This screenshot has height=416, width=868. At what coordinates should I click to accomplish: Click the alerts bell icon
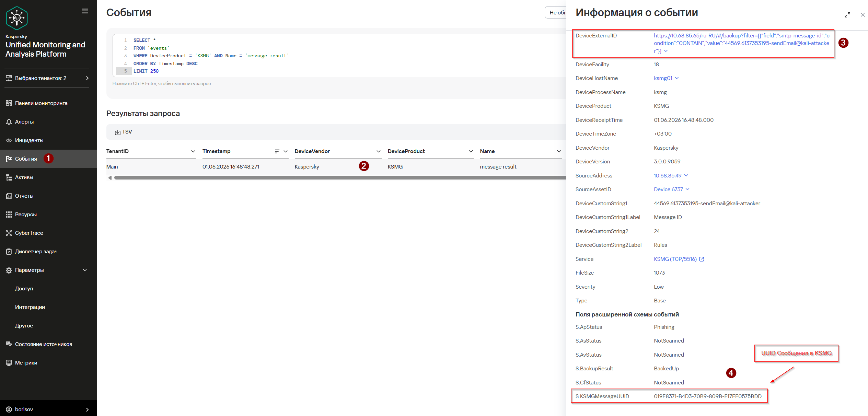click(x=9, y=122)
